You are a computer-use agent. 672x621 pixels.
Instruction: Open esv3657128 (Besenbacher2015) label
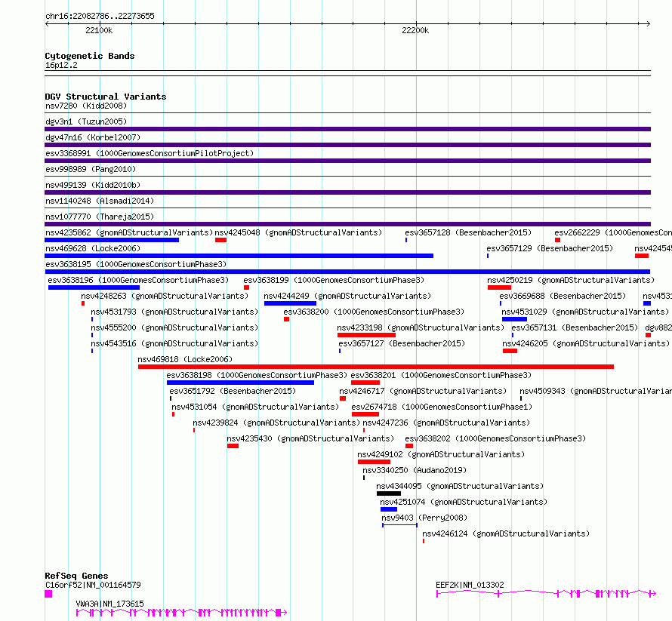[x=468, y=232]
